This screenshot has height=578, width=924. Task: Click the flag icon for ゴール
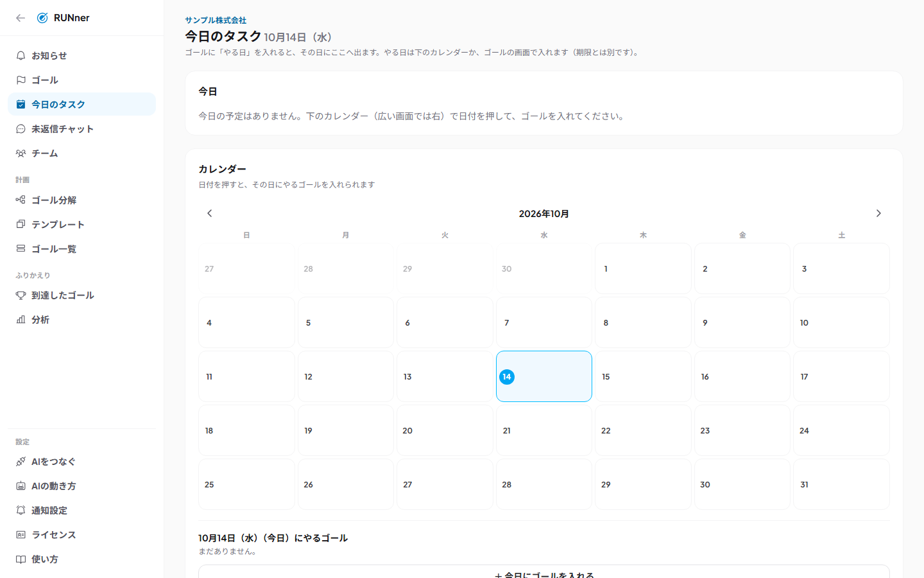[21, 80]
